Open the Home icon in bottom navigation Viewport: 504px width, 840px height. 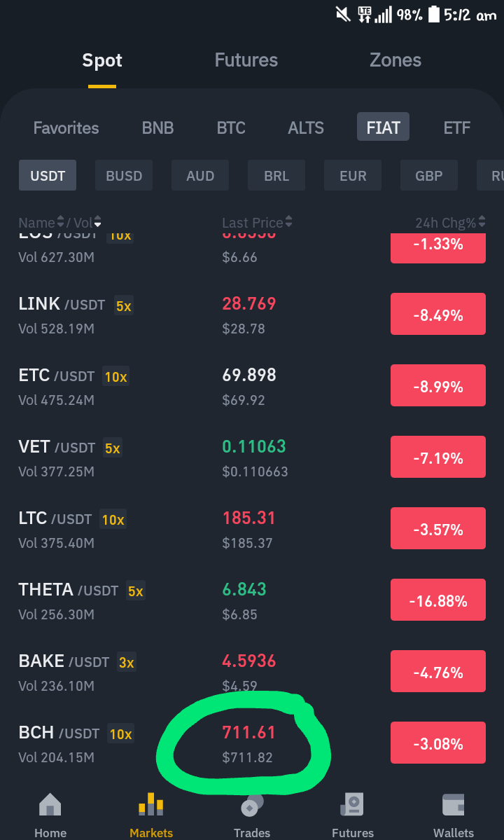50,804
